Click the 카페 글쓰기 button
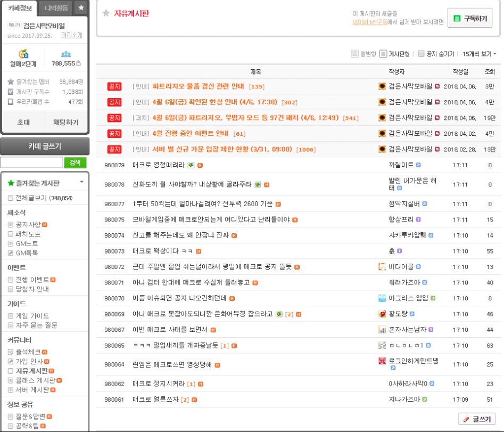 coord(45,146)
